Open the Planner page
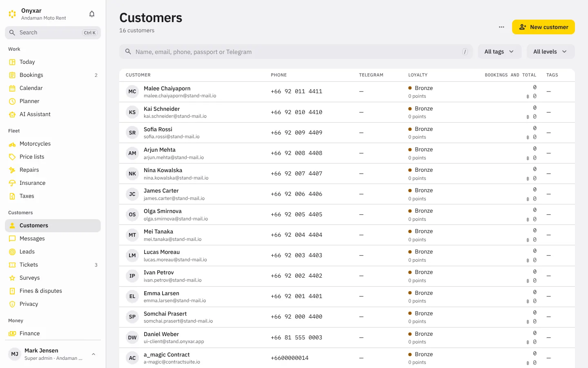The image size is (588, 368). tap(53, 101)
